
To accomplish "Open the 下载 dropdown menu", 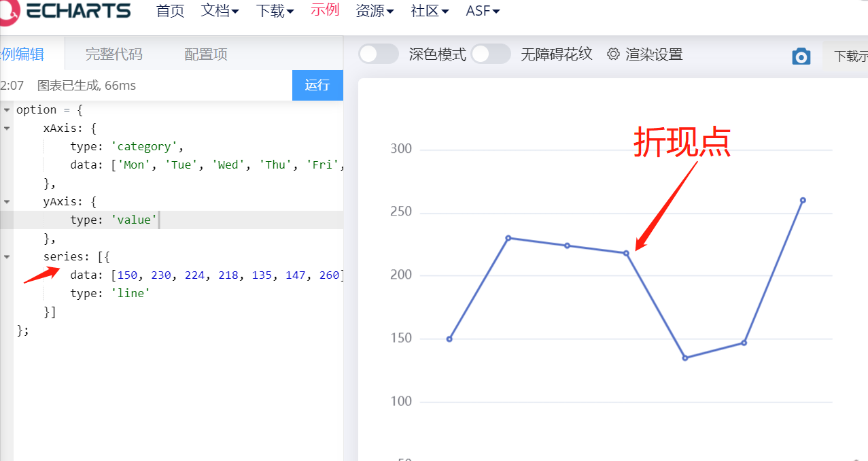I will [x=275, y=10].
